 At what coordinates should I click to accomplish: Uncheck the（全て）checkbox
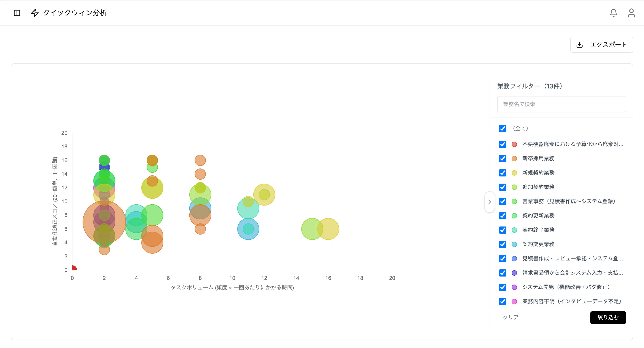[x=502, y=128]
